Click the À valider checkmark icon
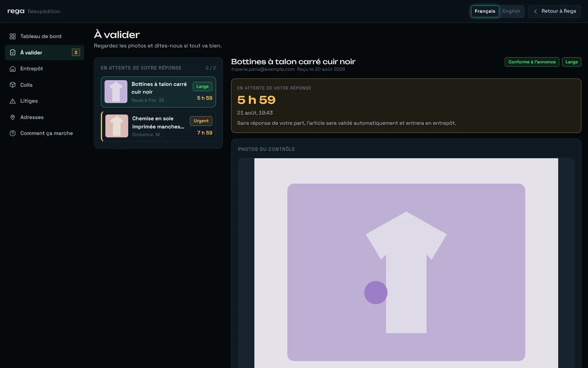588x368 pixels. pos(12,53)
